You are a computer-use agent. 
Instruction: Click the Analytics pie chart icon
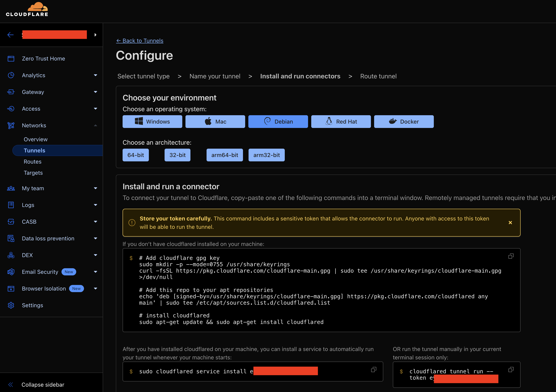(11, 75)
